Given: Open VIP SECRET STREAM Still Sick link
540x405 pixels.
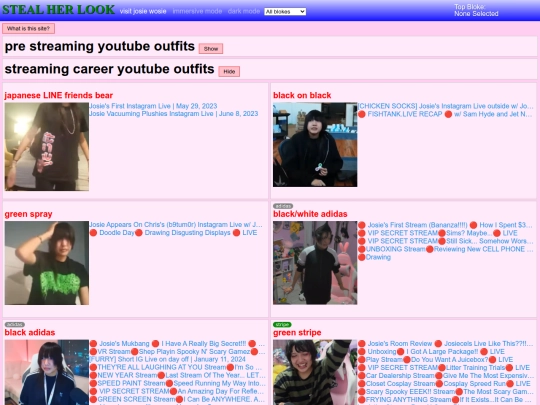Looking at the screenshot, I should click(x=446, y=241).
